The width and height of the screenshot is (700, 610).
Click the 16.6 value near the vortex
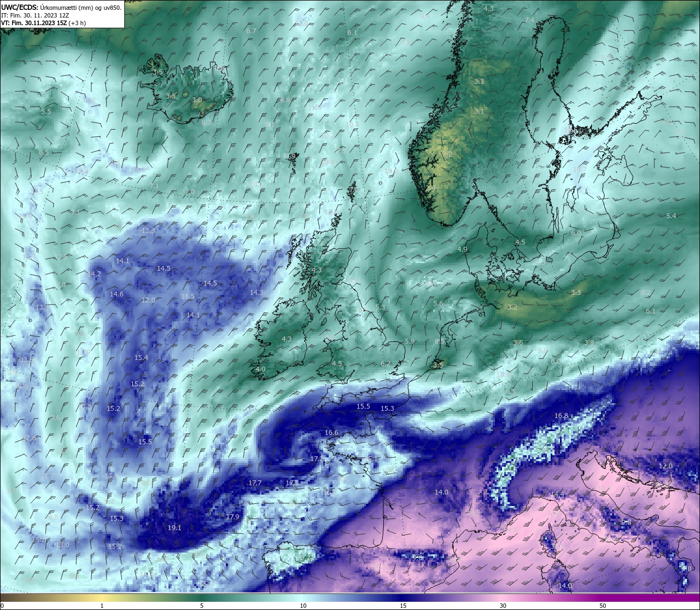click(x=331, y=433)
